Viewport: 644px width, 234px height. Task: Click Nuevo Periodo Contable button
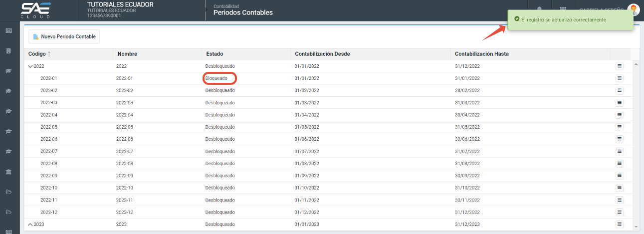coord(64,36)
